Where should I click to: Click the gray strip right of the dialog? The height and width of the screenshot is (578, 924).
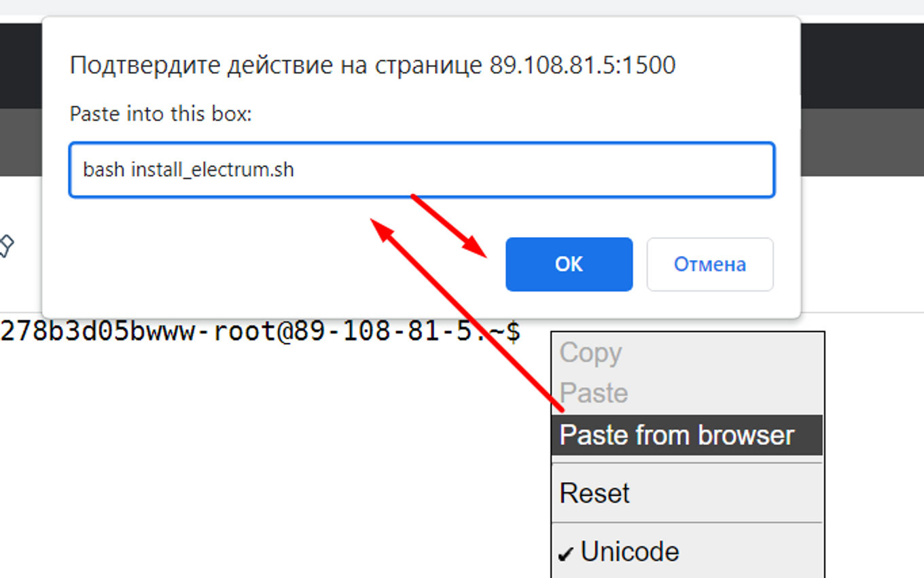pos(861,143)
